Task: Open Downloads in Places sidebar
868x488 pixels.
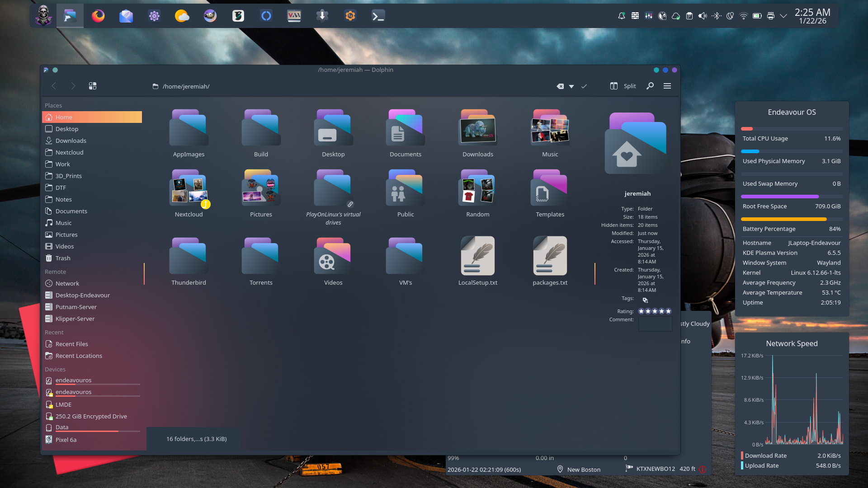Action: [71, 141]
